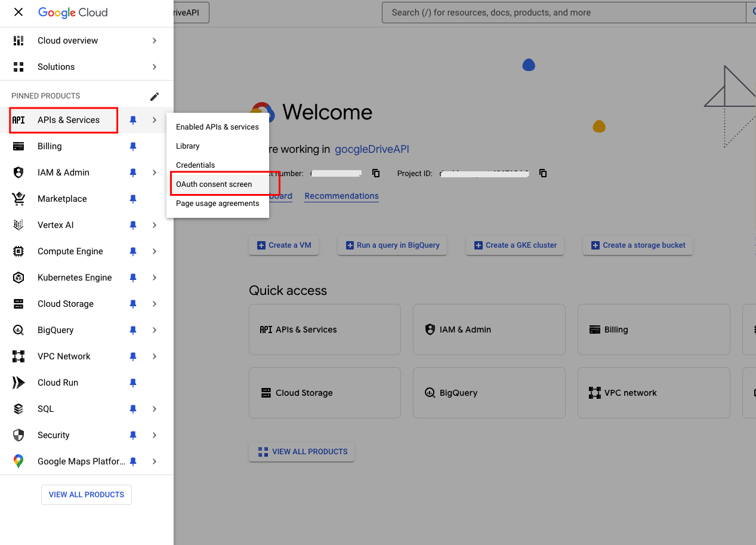Image resolution: width=756 pixels, height=545 pixels.
Task: Open the Recommendations link
Action: [x=341, y=196]
